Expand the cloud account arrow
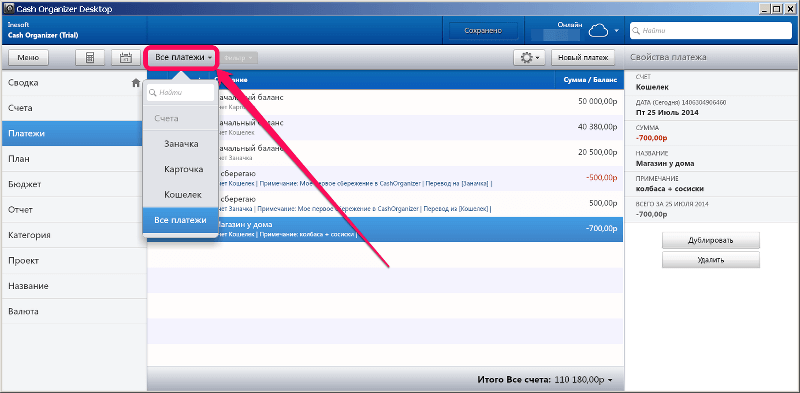 click(x=616, y=31)
